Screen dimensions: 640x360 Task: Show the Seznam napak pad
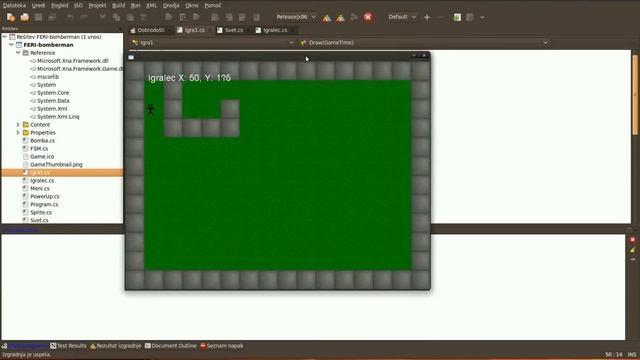click(222, 346)
